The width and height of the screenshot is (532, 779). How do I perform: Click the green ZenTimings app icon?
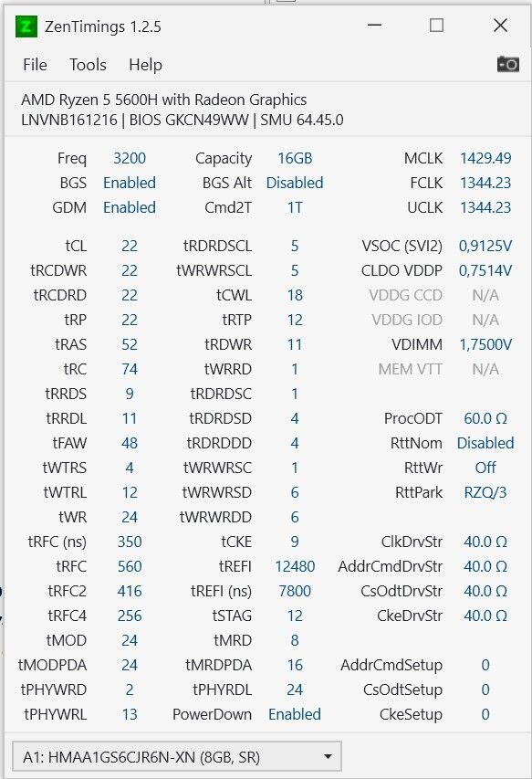[x=26, y=26]
